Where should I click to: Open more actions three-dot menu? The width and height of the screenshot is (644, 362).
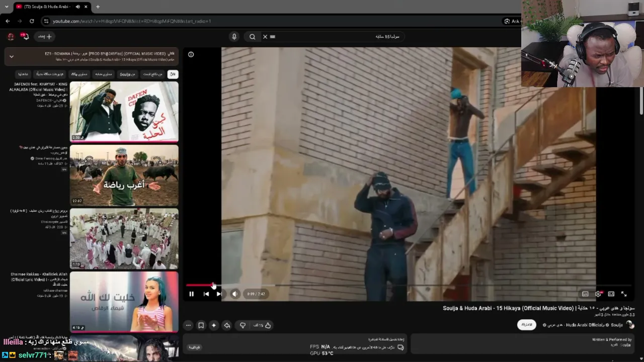pos(188,325)
